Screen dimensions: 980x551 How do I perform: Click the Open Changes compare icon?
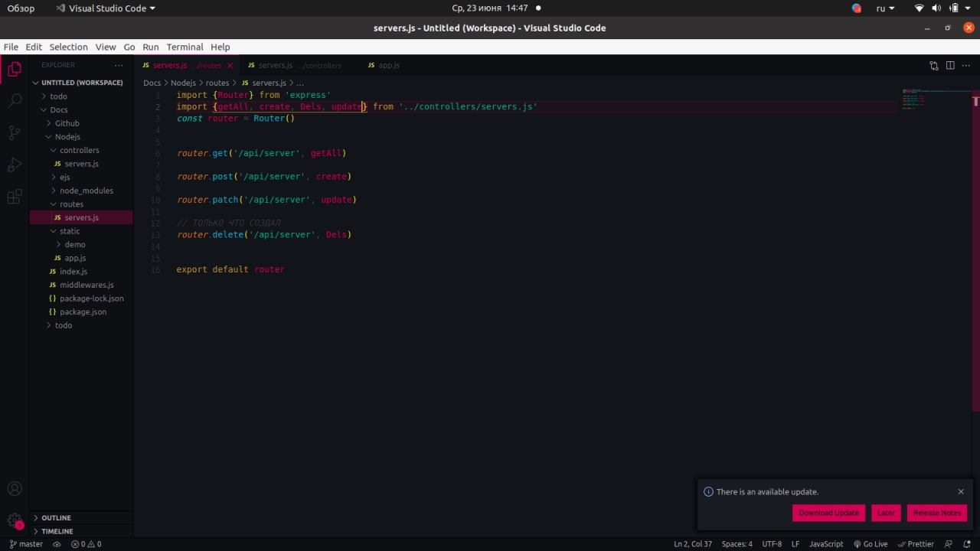[933, 66]
